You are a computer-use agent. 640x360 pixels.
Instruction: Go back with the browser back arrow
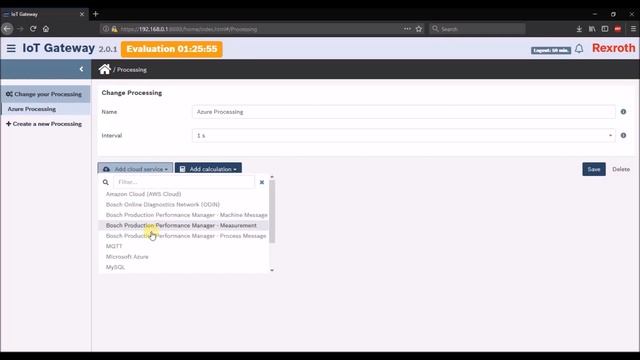pos(7,29)
